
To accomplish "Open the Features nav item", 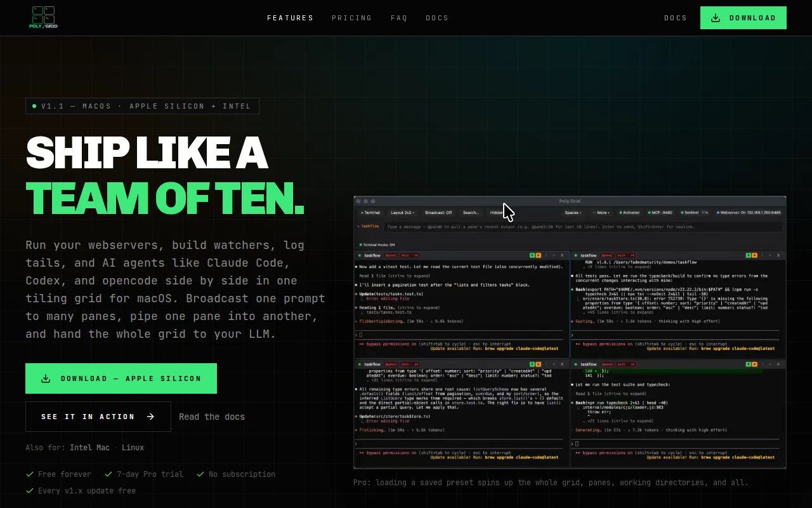I will pyautogui.click(x=290, y=18).
